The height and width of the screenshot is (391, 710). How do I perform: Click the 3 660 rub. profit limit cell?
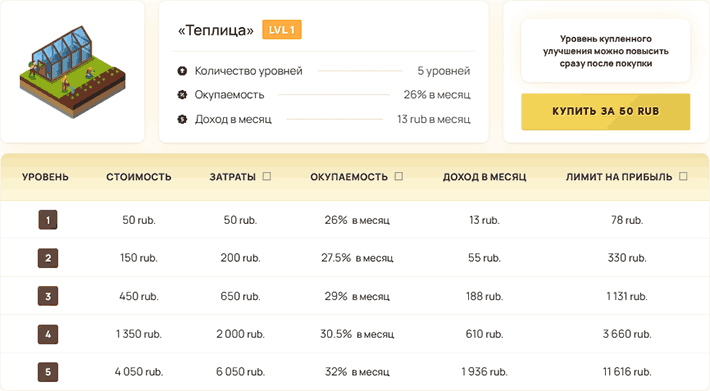point(627,334)
